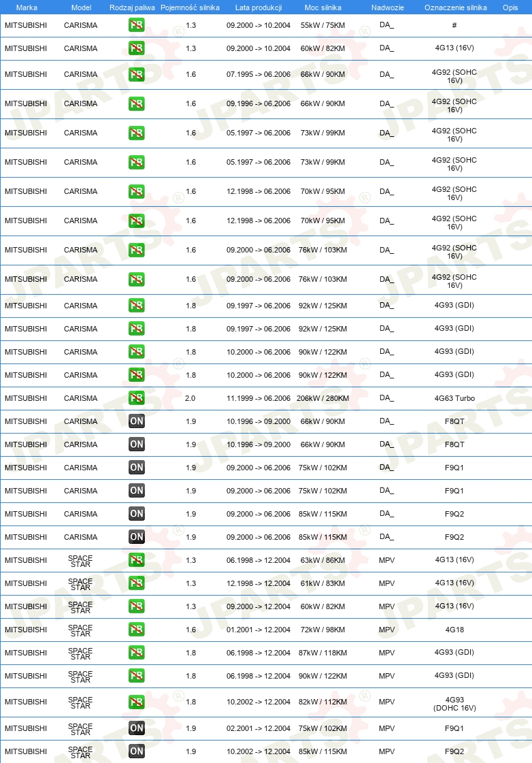Select SPACE STAR model in the 82kW / 112KM row
Viewport: 532px width, 763px height.
click(x=80, y=702)
